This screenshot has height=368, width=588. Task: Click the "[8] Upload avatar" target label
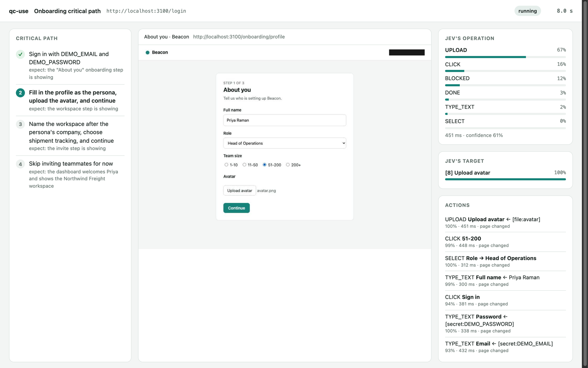pyautogui.click(x=467, y=173)
